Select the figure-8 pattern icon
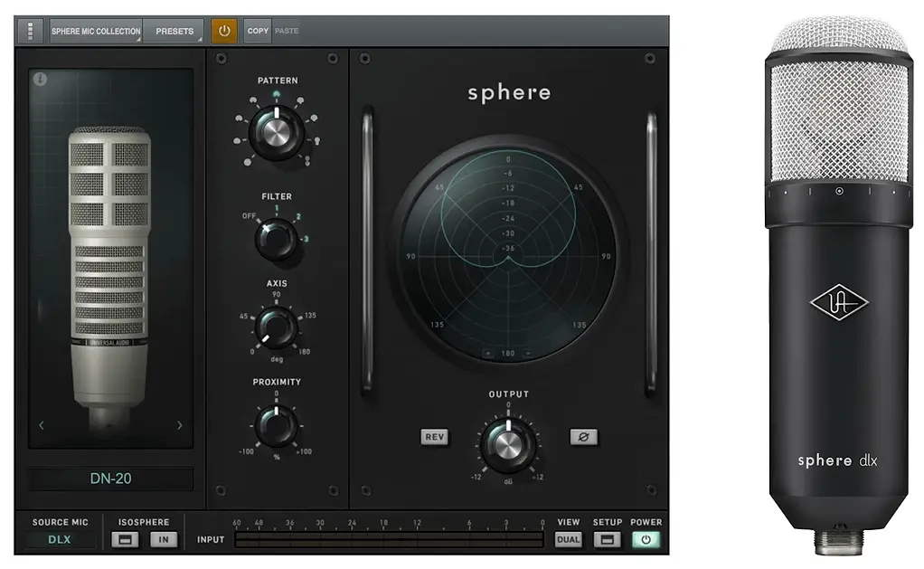The image size is (924, 569). click(307, 160)
